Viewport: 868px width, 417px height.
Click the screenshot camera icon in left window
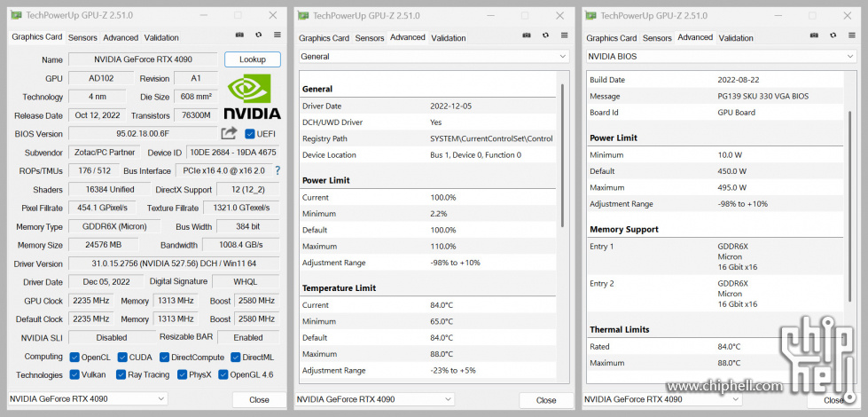click(x=239, y=35)
